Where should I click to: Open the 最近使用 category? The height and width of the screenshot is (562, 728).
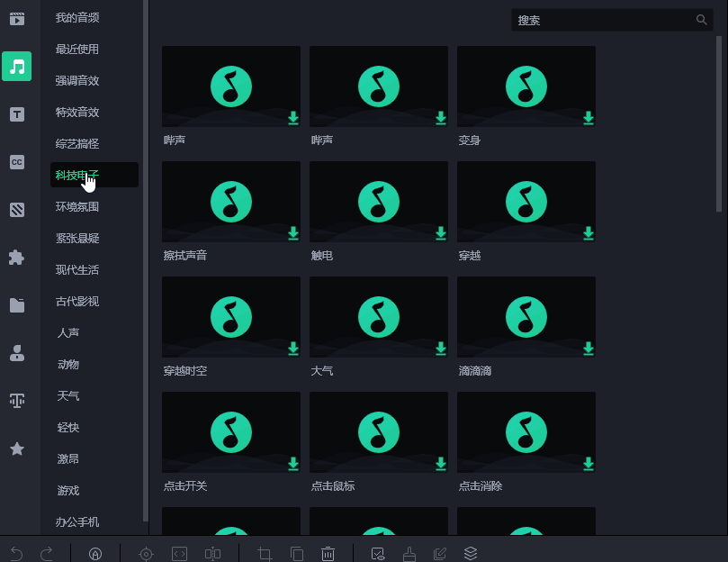(77, 50)
